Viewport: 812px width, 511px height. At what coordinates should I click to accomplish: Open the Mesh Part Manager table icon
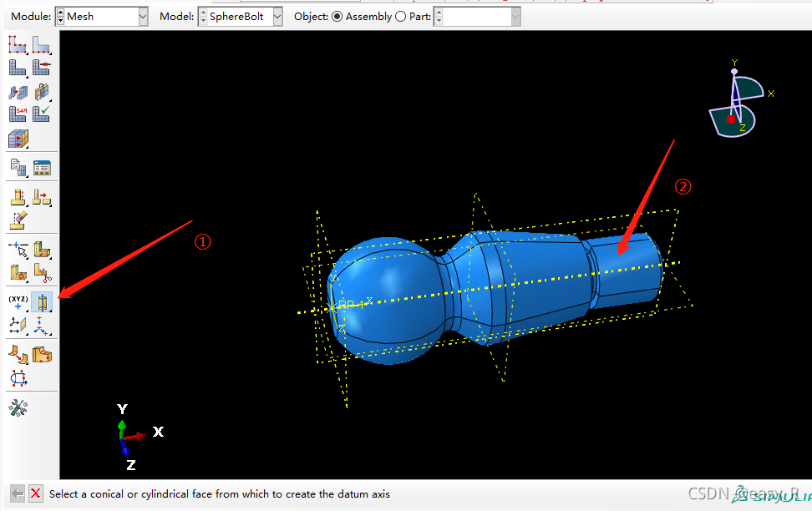[x=42, y=167]
